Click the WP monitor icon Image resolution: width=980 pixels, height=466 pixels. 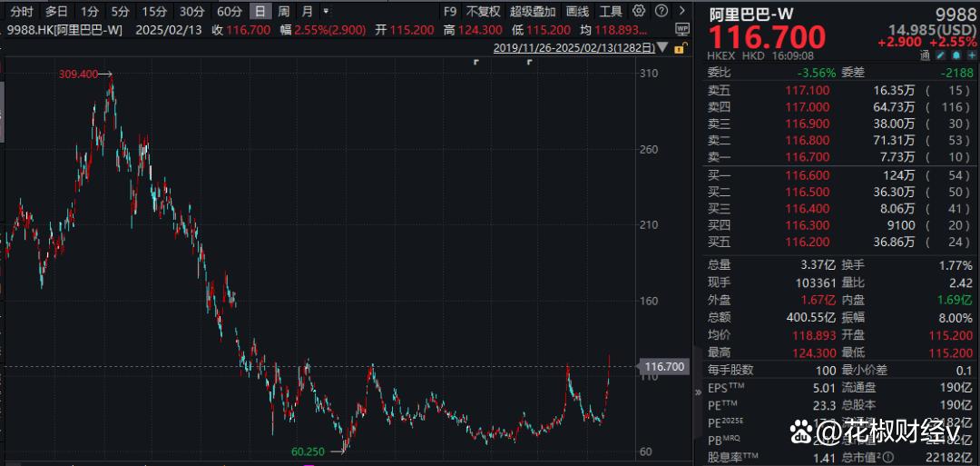point(681,29)
